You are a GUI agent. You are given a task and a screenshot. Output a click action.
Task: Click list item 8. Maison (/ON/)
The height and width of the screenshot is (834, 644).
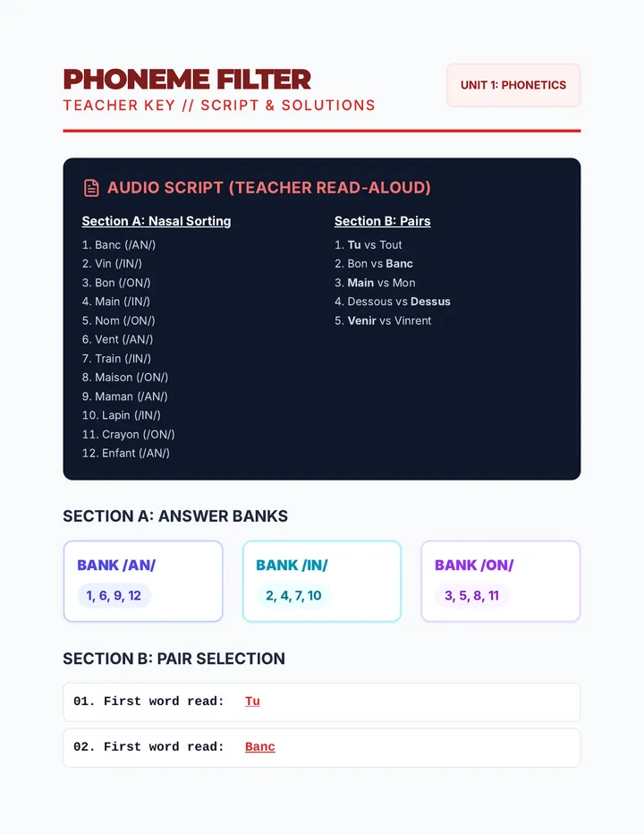[x=125, y=378]
